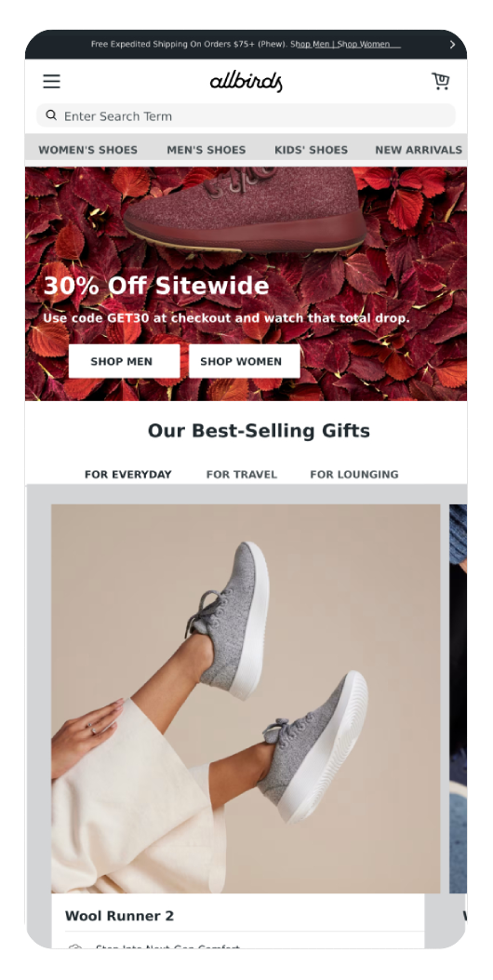Image resolution: width=493 pixels, height=980 pixels.
Task: Follow the Shop Women link in top banner
Action: coord(364,45)
